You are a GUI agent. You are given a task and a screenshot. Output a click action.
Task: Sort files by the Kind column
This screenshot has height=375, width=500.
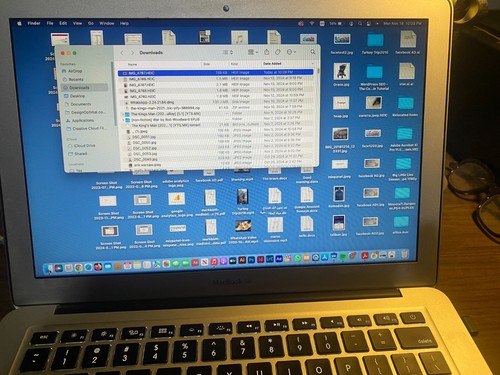click(234, 63)
